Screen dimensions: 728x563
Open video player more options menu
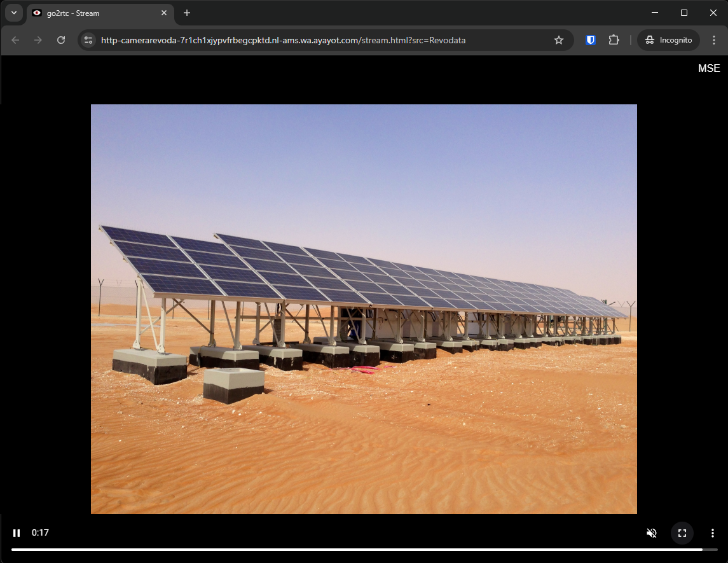tap(713, 533)
